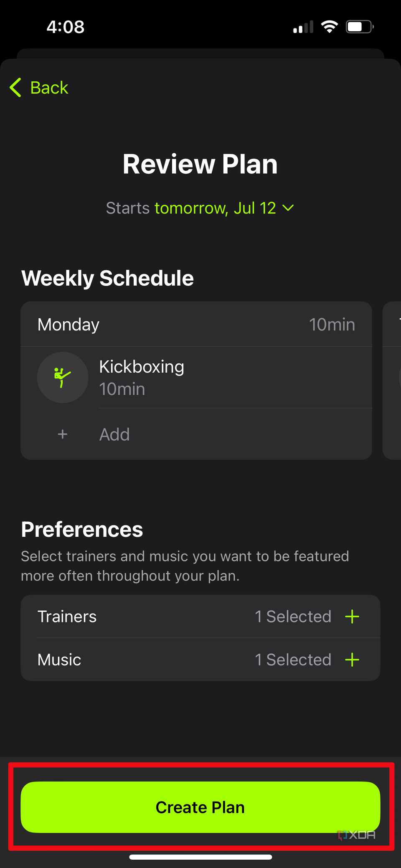Tap the cellular signal icon
The height and width of the screenshot is (868, 401).
coord(302,27)
